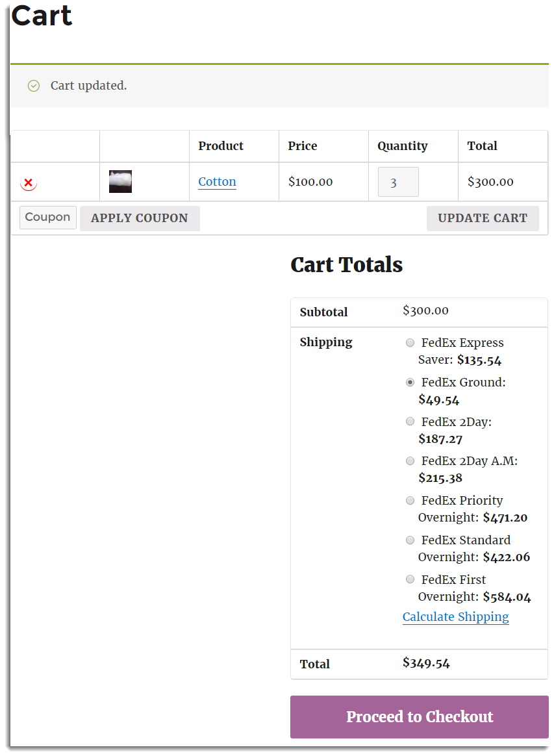554x756 pixels.
Task: Click the selected FedEx Ground radio button
Action: pos(410,382)
